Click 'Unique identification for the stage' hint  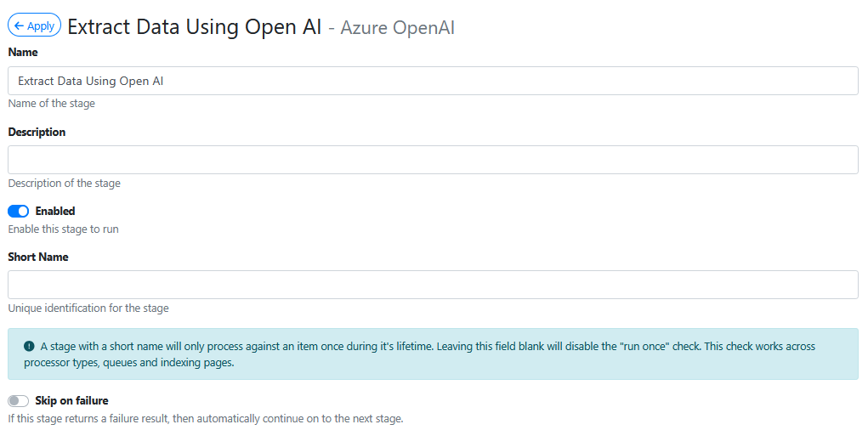(x=88, y=308)
